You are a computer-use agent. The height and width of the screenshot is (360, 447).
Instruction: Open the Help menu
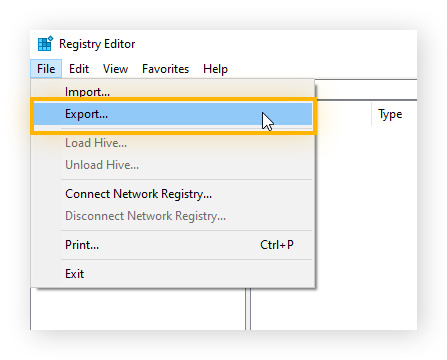pyautogui.click(x=215, y=69)
